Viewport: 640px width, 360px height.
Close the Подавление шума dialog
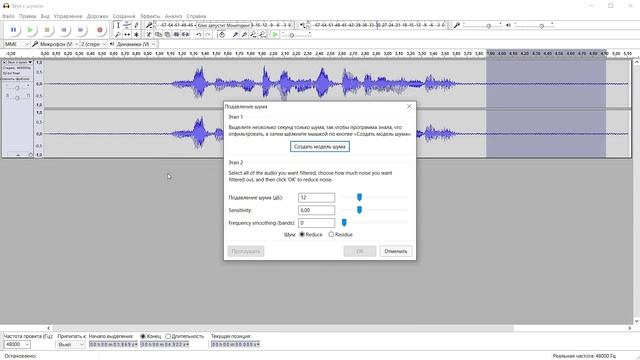point(409,107)
